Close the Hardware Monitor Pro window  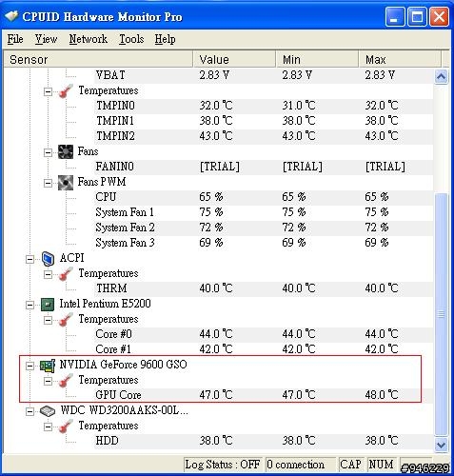[439, 16]
